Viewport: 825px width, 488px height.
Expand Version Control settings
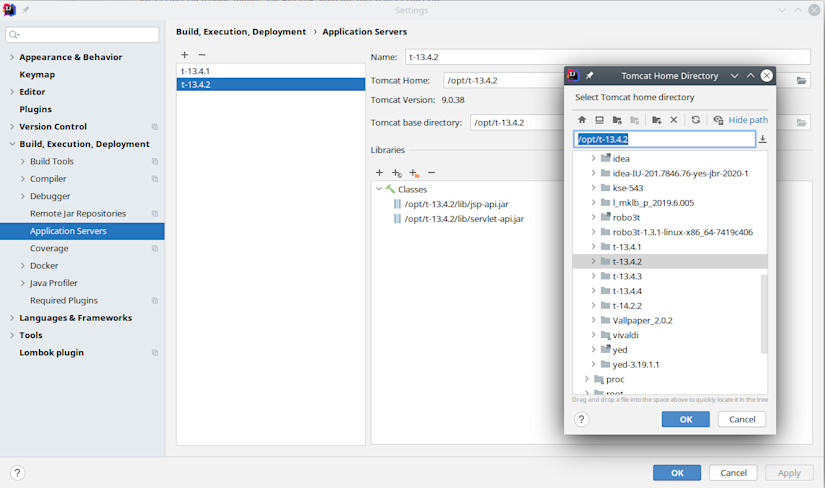click(x=12, y=126)
